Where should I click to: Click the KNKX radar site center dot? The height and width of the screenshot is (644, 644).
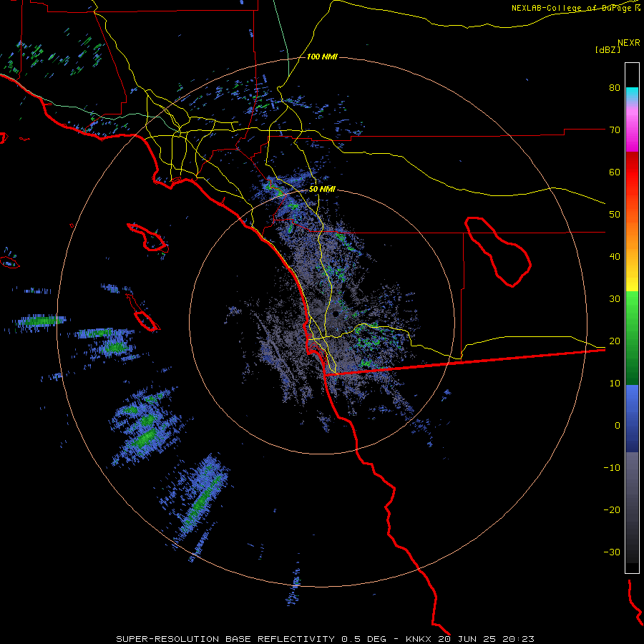click(x=336, y=314)
